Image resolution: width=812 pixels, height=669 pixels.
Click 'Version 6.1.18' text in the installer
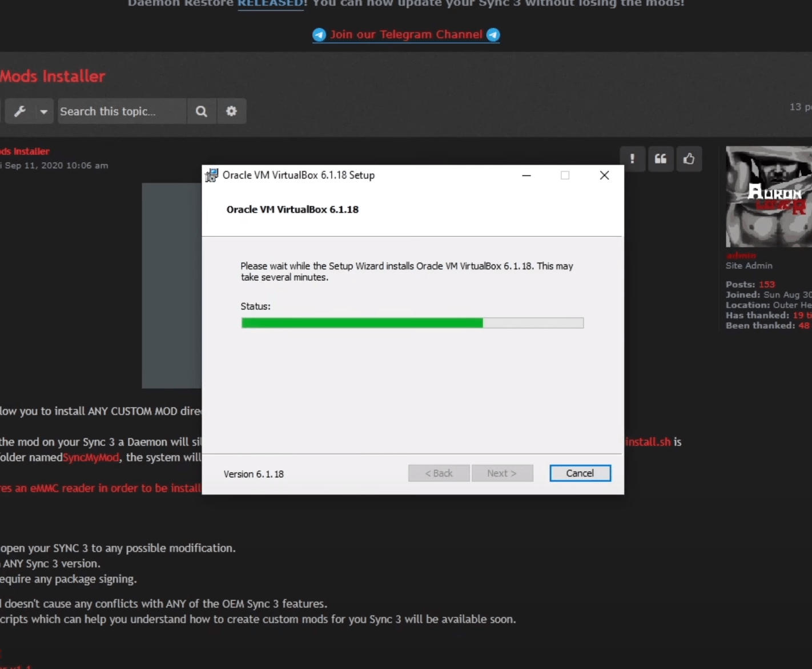point(254,474)
